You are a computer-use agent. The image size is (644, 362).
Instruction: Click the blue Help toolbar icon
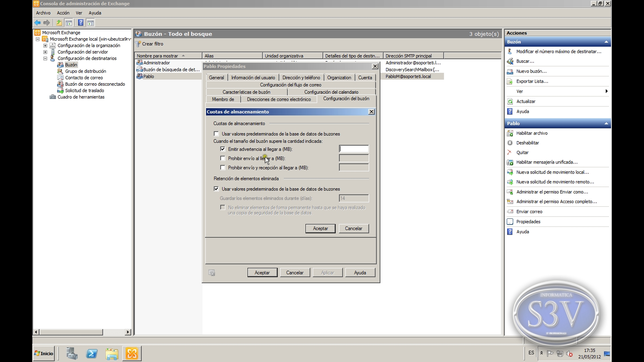click(x=80, y=23)
